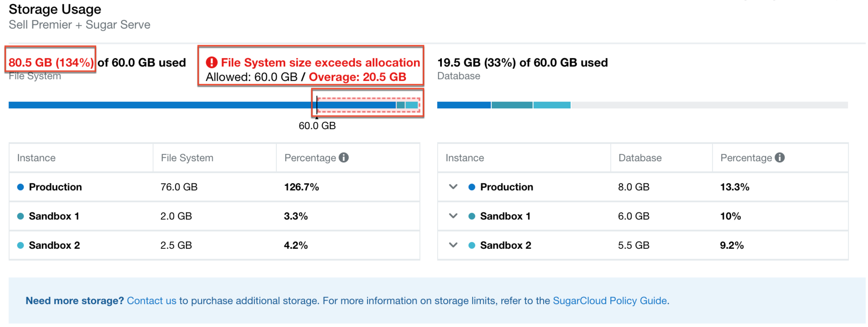
Task: Click the dot beside Sandbox 2 in File System table
Action: point(20,245)
